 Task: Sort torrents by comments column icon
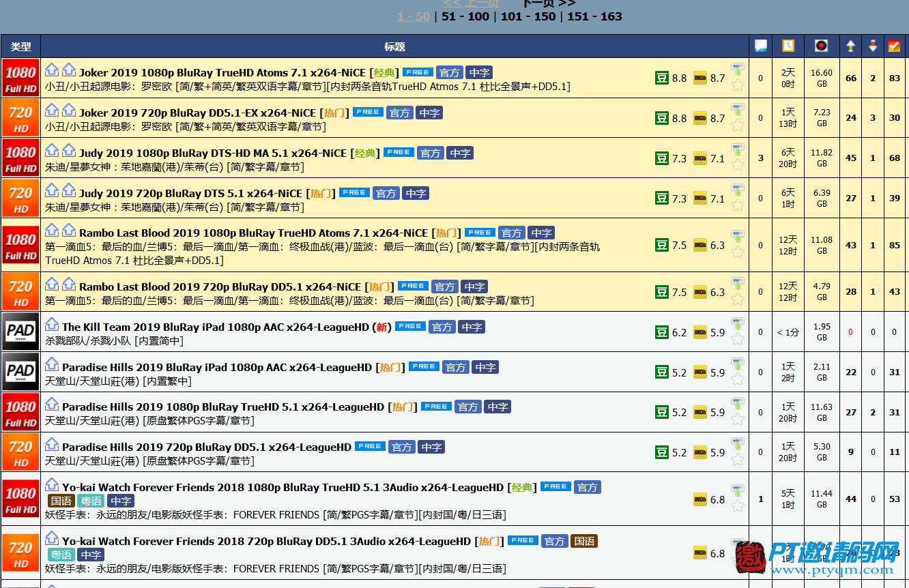point(760,46)
